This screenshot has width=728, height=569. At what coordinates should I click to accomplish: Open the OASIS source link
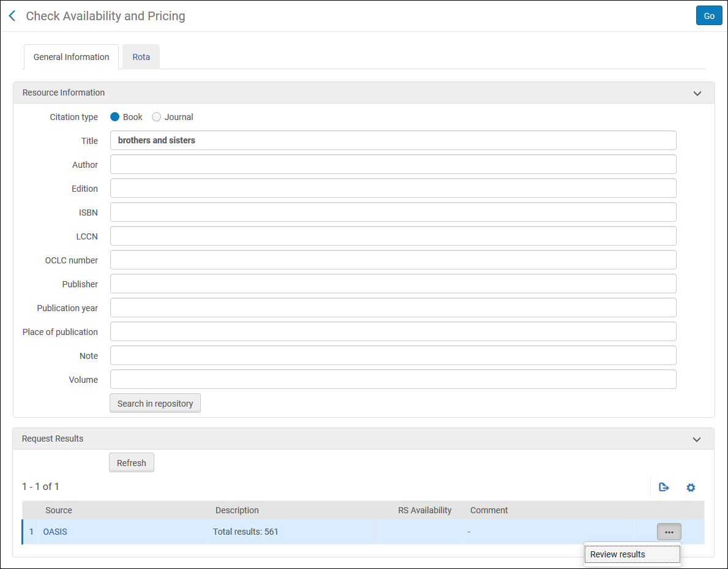pyautogui.click(x=55, y=532)
